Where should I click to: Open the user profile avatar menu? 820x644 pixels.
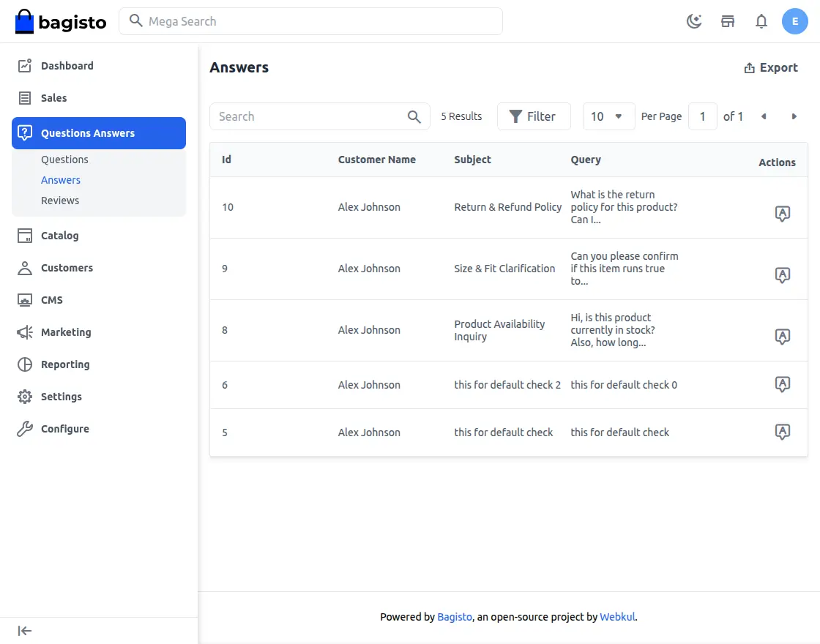point(794,21)
